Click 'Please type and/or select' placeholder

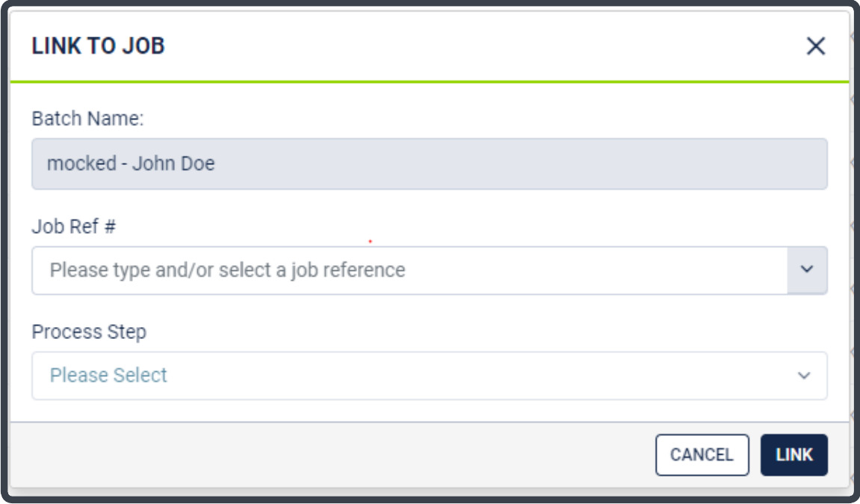coord(228,270)
